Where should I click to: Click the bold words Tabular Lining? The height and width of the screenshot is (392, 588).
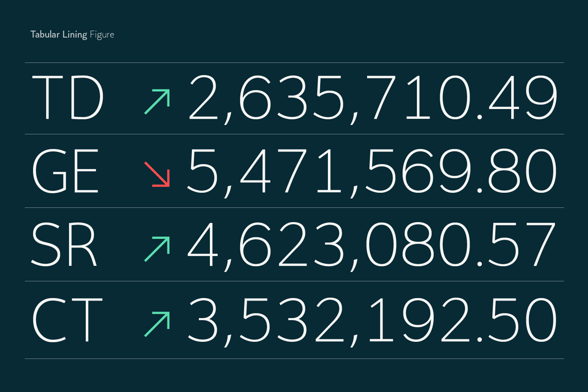59,35
